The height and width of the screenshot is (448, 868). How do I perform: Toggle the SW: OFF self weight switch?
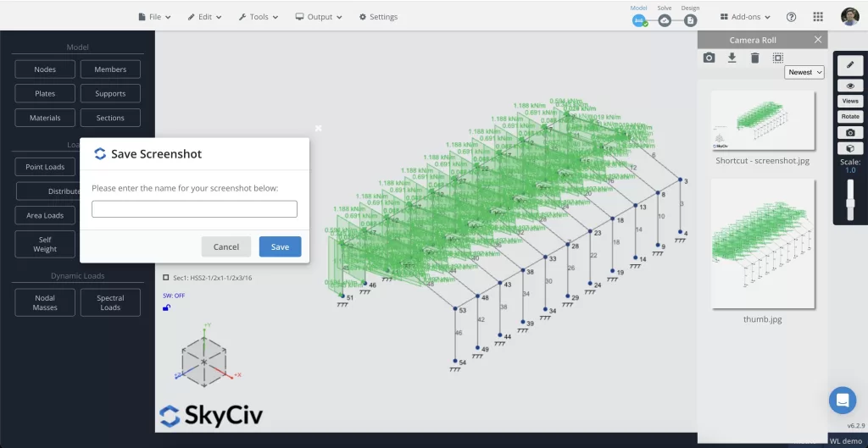174,296
